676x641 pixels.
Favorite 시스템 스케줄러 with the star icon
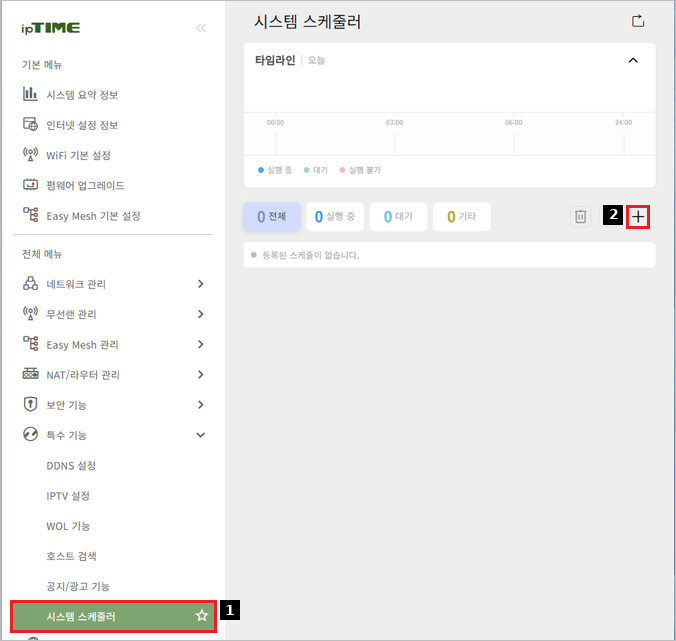click(x=202, y=616)
